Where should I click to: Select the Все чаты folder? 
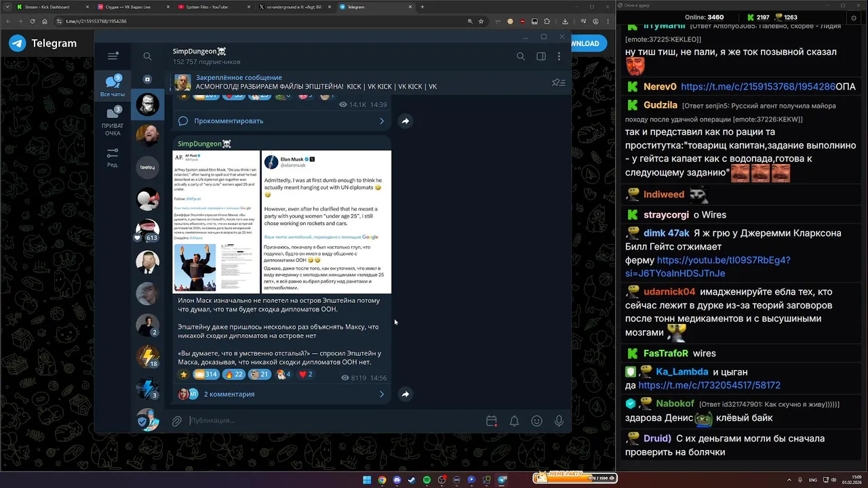click(113, 86)
